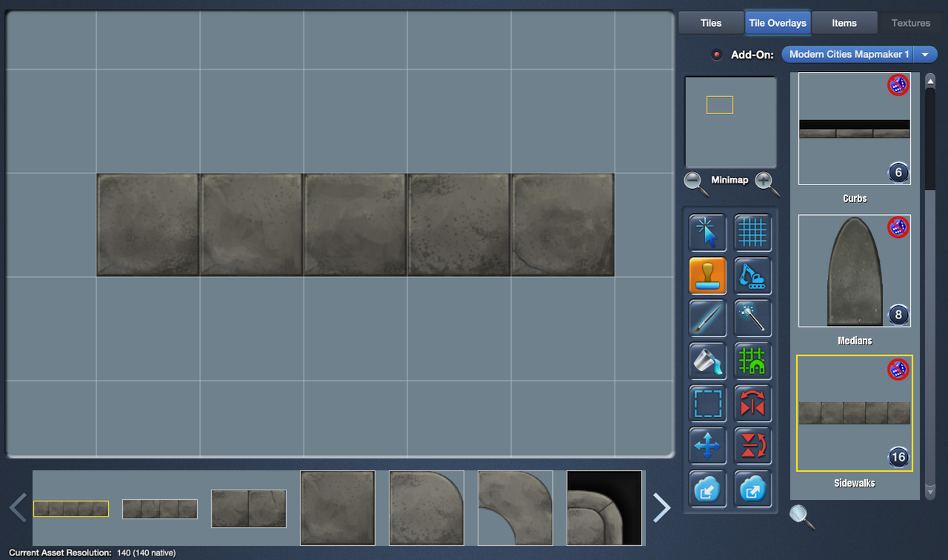Select the four-tile sidewalk strip asset
Viewport: 948px width, 560px height.
pyautogui.click(x=160, y=509)
